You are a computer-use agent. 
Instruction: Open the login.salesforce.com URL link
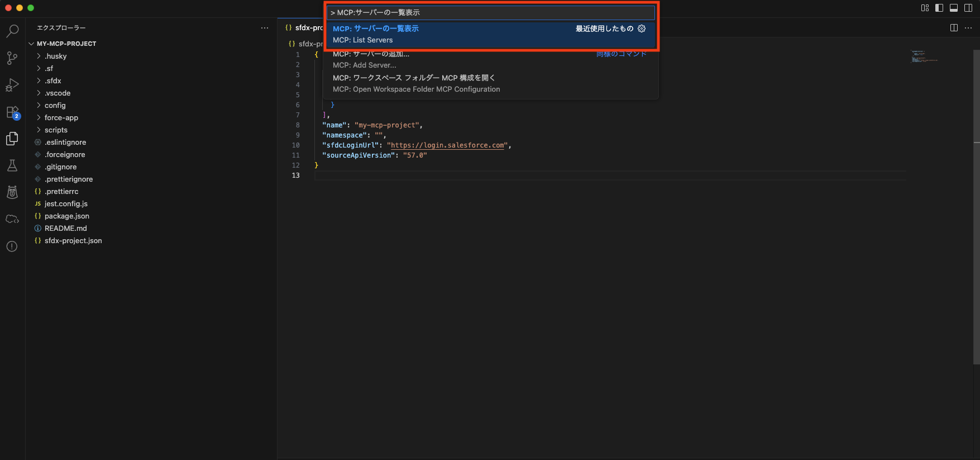coord(448,145)
